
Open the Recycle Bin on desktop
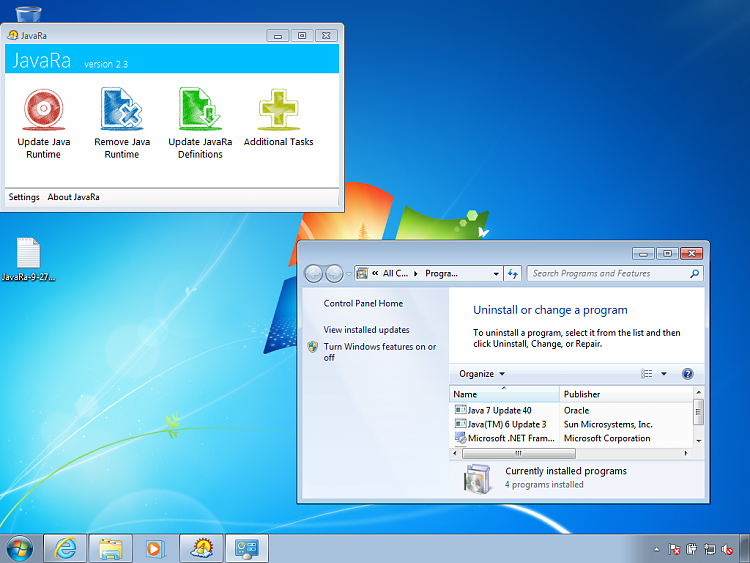[29, 13]
